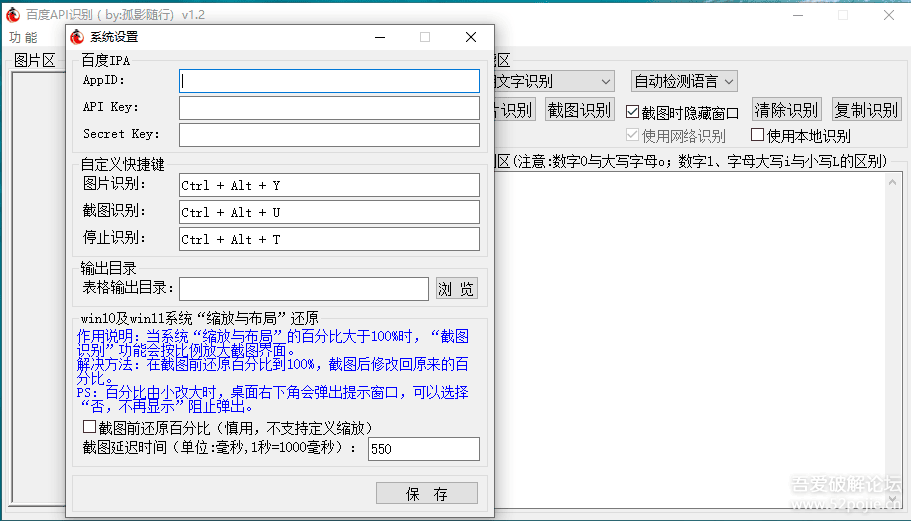Click the Secret Key input field
Screen dimensions: 911x521
(x=329, y=135)
